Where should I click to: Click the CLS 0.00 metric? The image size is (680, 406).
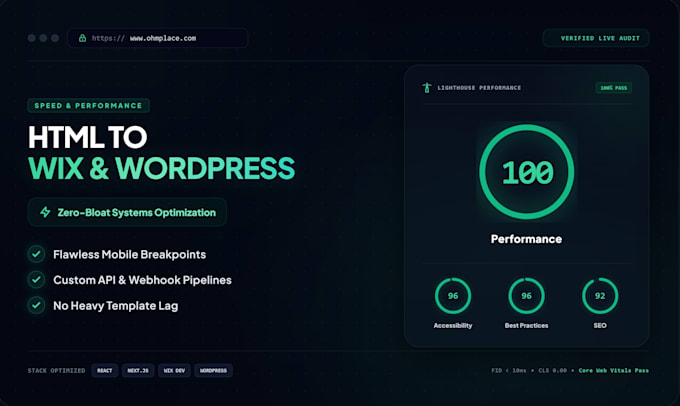pos(552,370)
